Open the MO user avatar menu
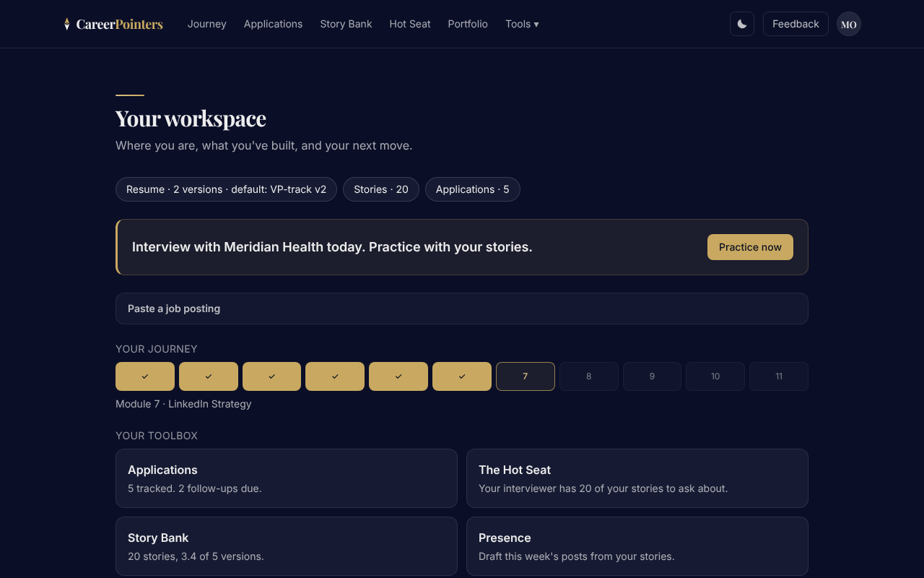Viewport: 924px width, 578px height. 849,24
